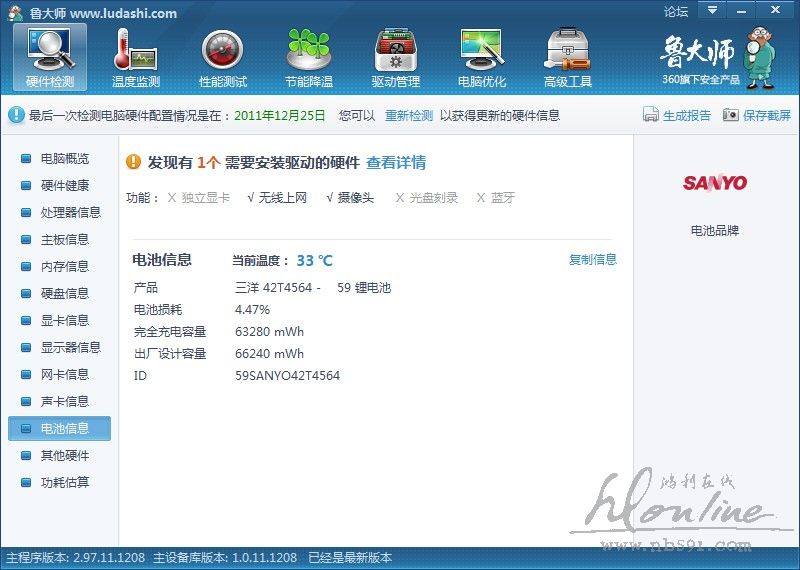Screen dimensions: 800x570
Task: Click the battery ID 59SANYO42T4564
Action: tap(287, 376)
